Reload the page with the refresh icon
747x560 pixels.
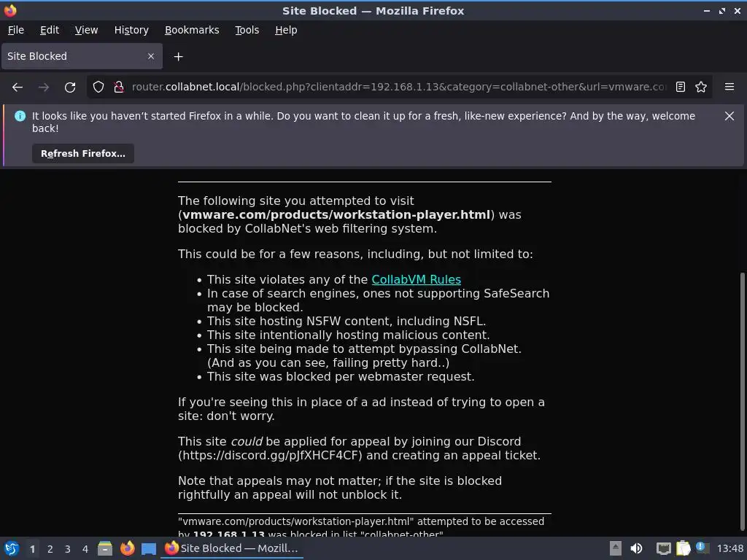[70, 87]
